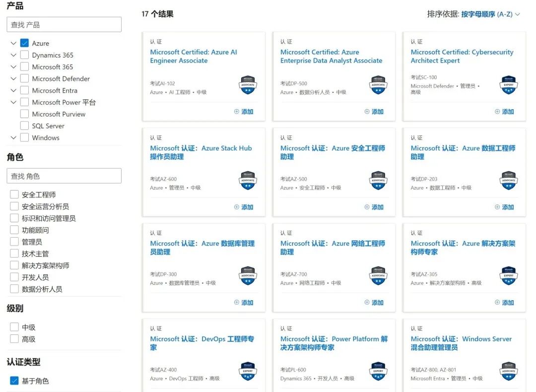
Task: Open Power Platform 解决方案架构师专家 link
Action: point(334,343)
